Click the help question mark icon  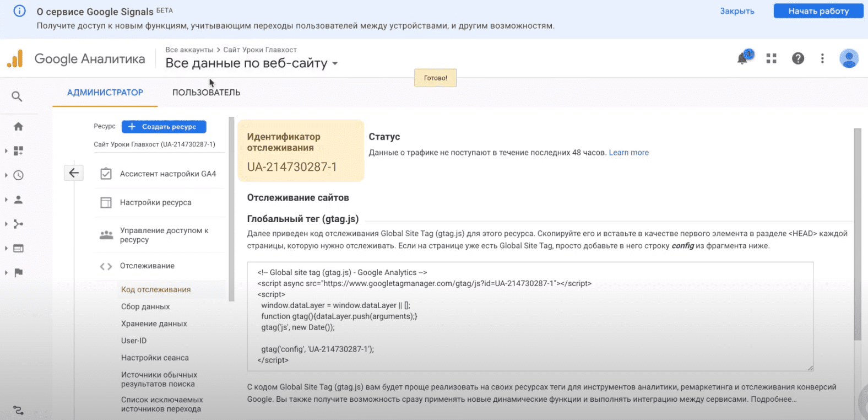click(x=798, y=58)
